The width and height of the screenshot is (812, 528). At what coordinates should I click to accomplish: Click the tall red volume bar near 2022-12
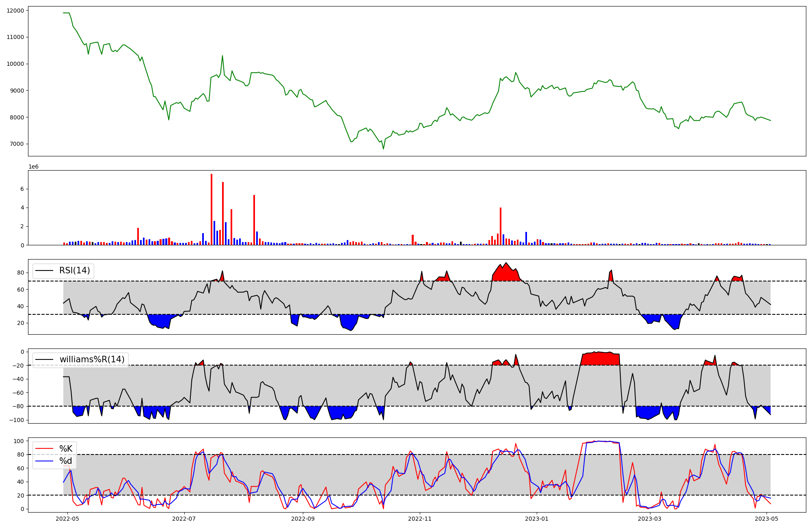pyautogui.click(x=501, y=226)
